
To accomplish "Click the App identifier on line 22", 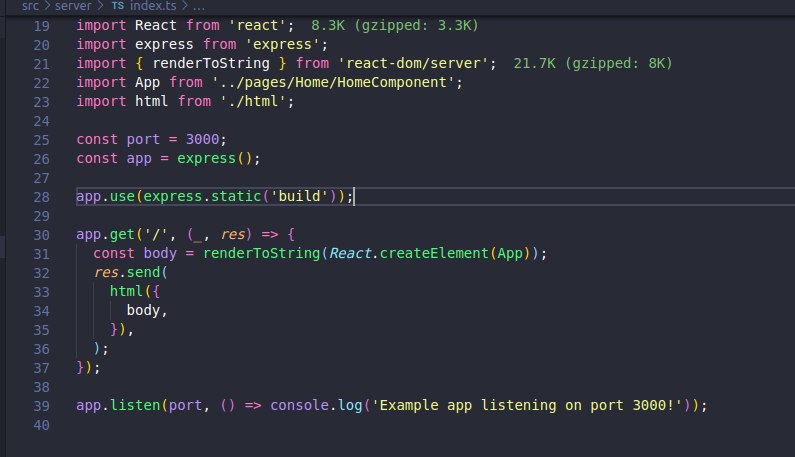I will point(148,82).
